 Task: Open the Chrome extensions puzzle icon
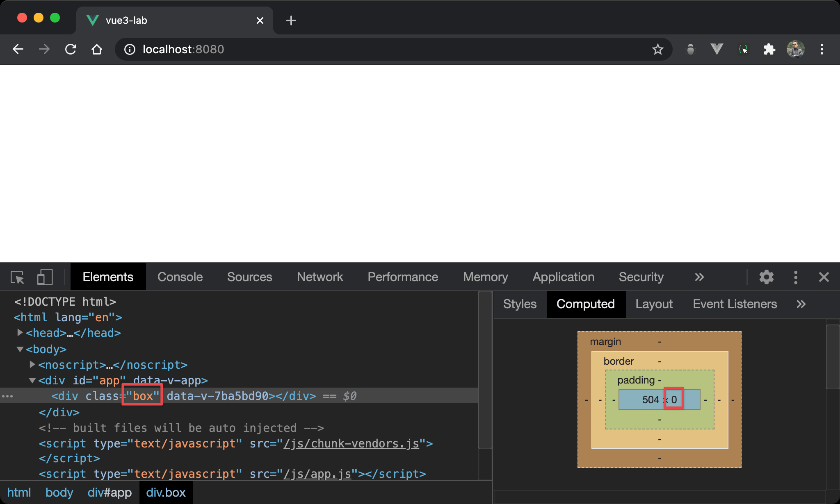[x=769, y=50]
